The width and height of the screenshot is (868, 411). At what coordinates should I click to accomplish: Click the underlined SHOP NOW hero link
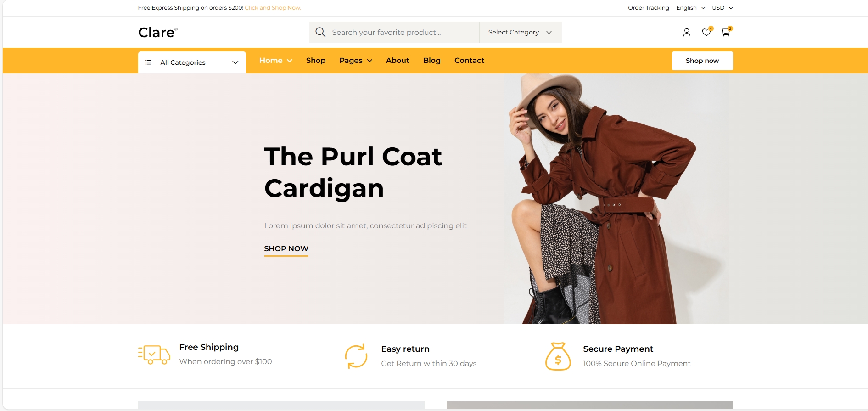pos(286,249)
